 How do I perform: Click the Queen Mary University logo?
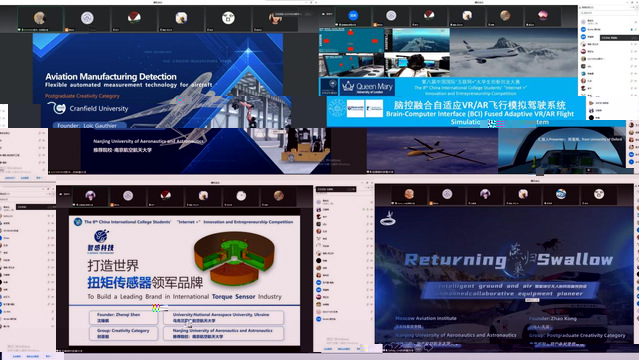click(367, 87)
